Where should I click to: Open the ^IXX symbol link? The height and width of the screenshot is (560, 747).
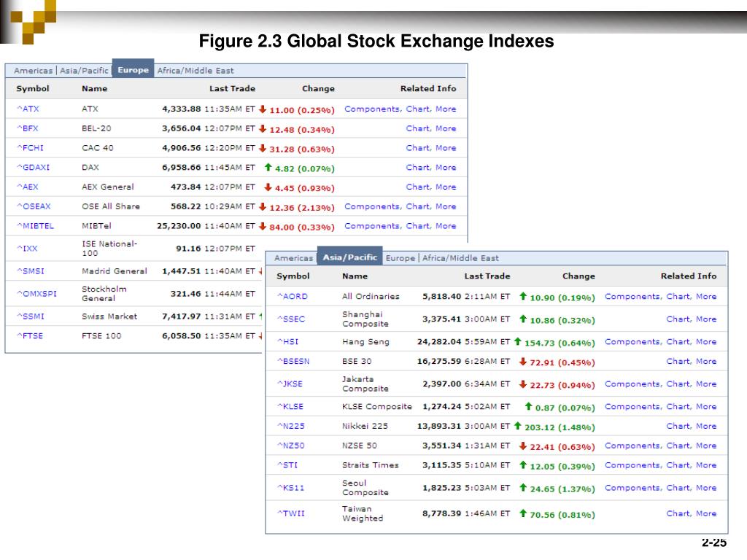pos(27,248)
